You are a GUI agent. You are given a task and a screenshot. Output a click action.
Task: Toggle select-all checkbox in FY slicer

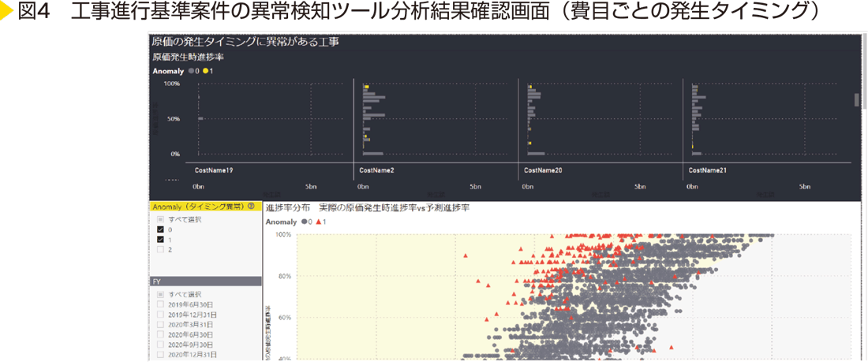pyautogui.click(x=160, y=293)
